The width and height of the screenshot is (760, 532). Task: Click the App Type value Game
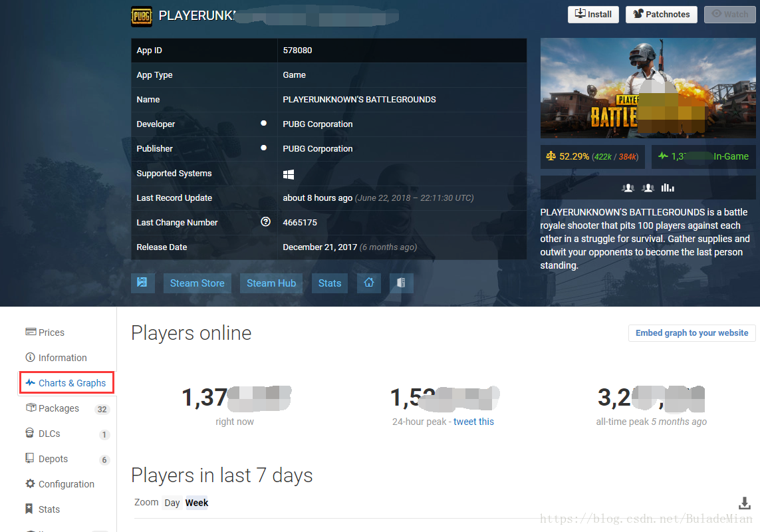[x=294, y=74]
